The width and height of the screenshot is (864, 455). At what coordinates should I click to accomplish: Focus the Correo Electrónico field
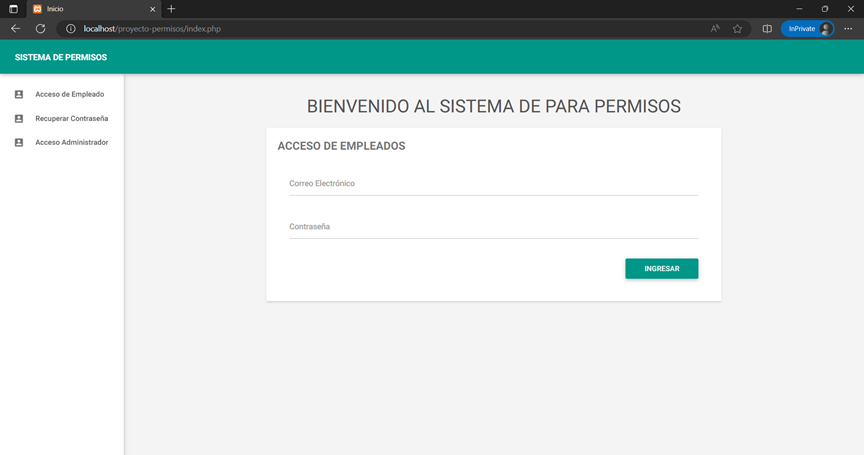click(x=493, y=184)
